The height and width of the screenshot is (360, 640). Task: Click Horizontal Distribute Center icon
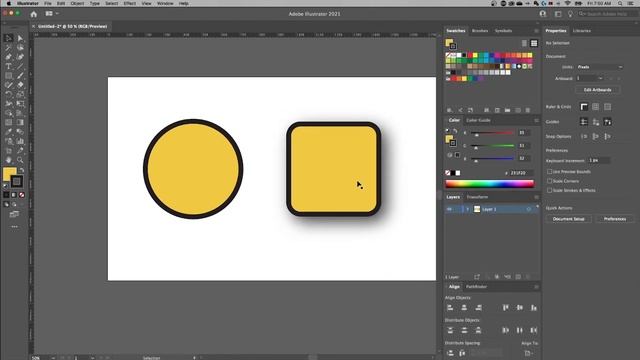pyautogui.click(x=520, y=330)
